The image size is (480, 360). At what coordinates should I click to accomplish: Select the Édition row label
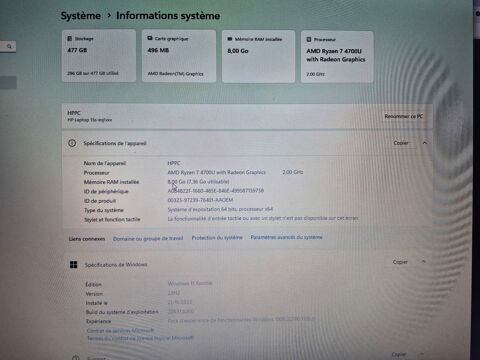(x=93, y=284)
